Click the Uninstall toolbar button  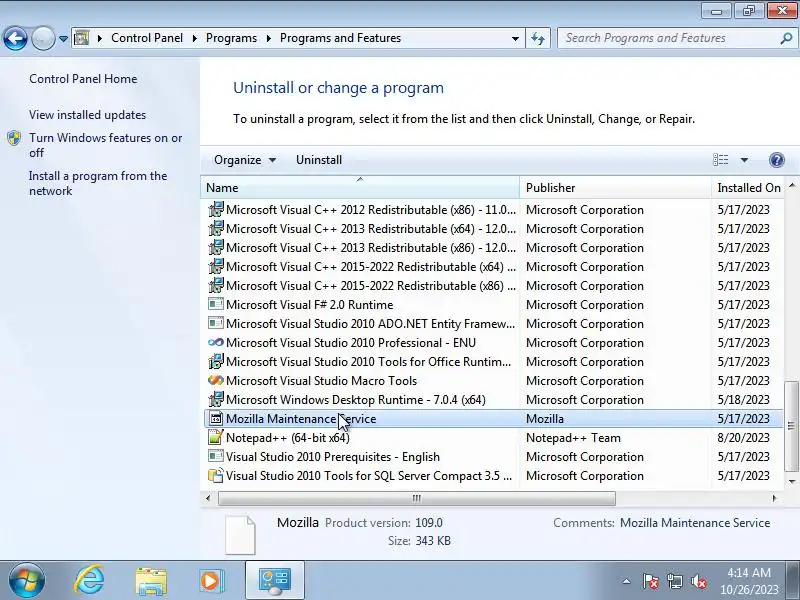pos(319,160)
